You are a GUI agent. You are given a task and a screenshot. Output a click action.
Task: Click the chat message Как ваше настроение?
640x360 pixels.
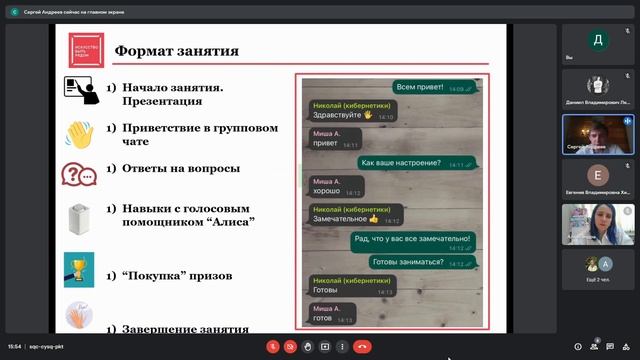coord(417,163)
